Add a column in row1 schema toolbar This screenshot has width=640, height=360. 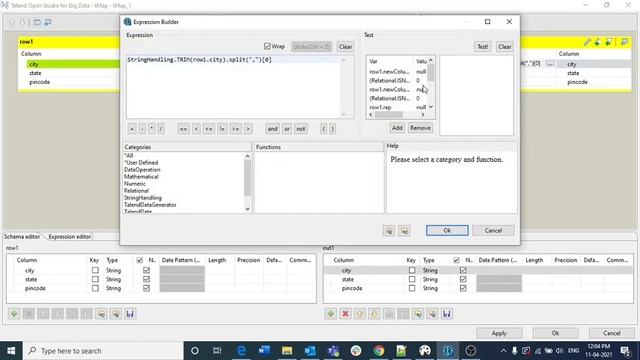[14, 313]
